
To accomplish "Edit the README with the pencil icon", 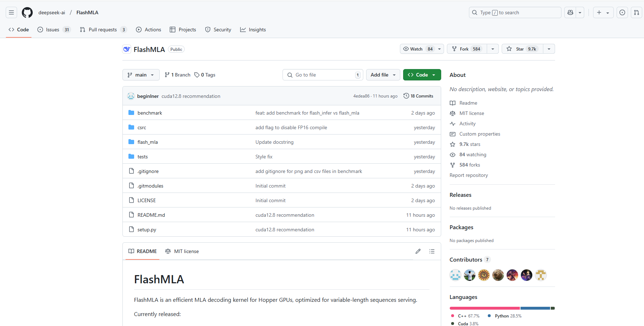I will (418, 251).
